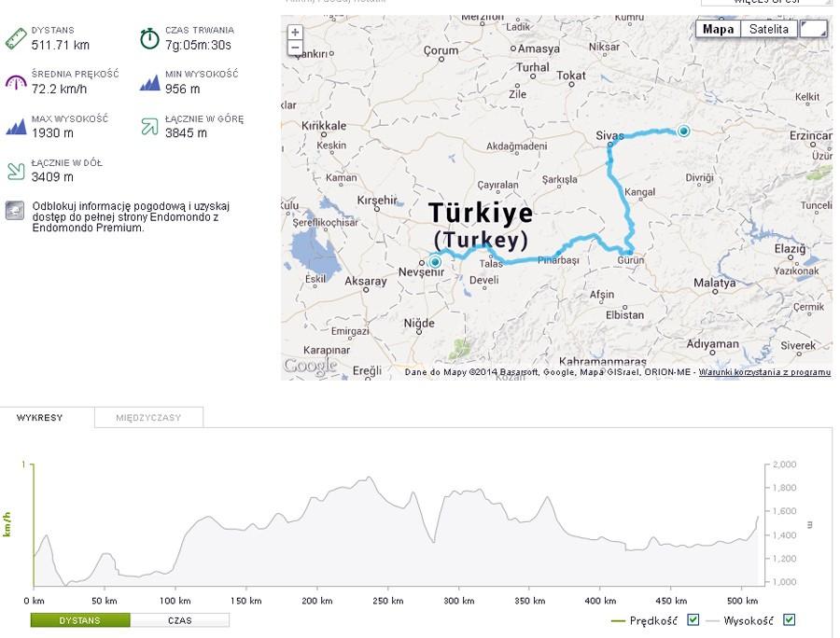This screenshot has height=638, width=840.
Task: Zoom out on the map
Action: tap(295, 48)
